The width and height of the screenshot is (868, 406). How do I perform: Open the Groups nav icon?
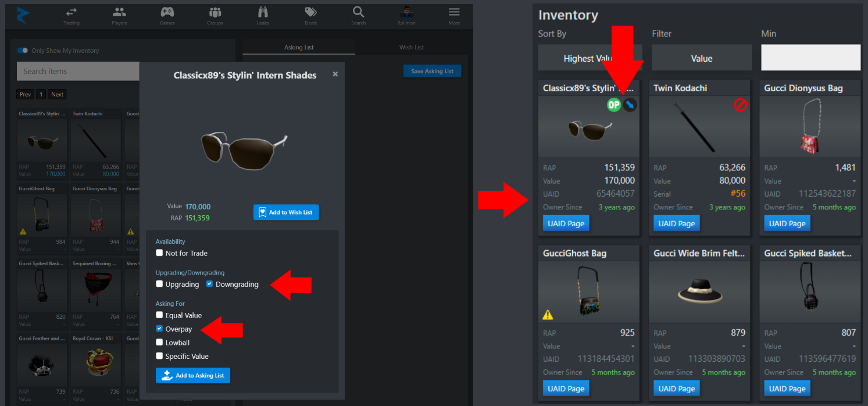pyautogui.click(x=215, y=12)
